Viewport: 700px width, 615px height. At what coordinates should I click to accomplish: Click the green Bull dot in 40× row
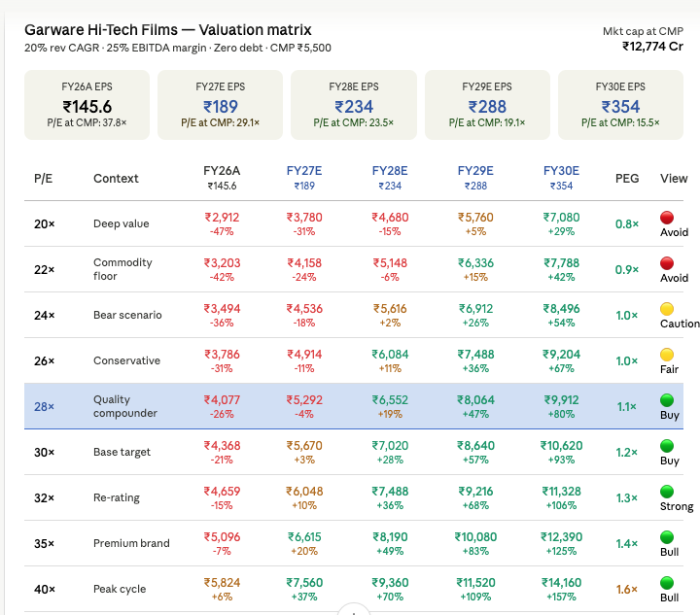(667, 583)
